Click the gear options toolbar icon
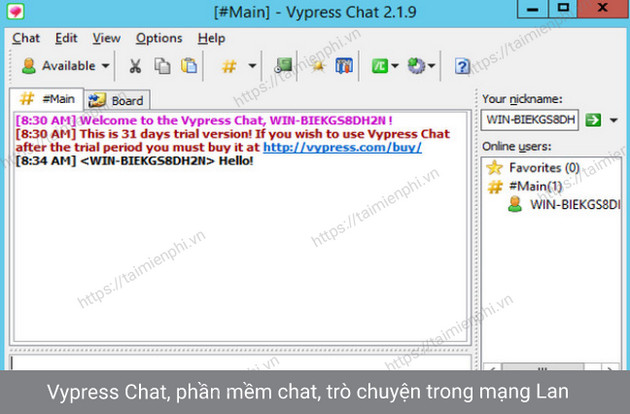Image resolution: width=630 pixels, height=414 pixels. [416, 66]
